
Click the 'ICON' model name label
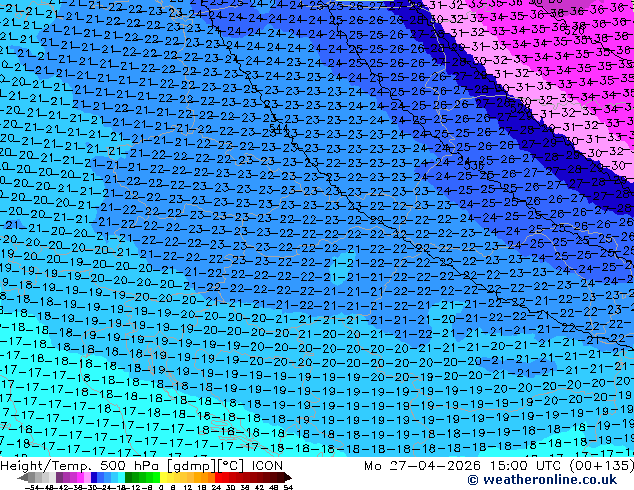tap(267, 465)
